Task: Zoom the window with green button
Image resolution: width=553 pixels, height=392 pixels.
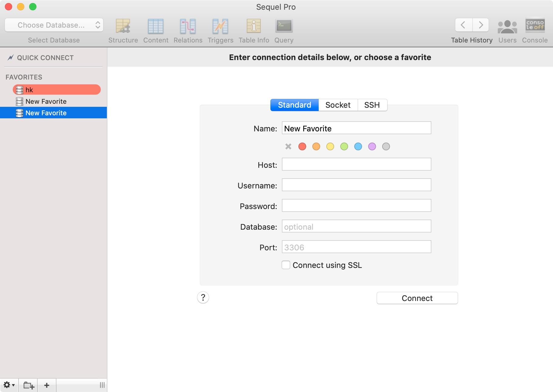Action: coord(33,7)
